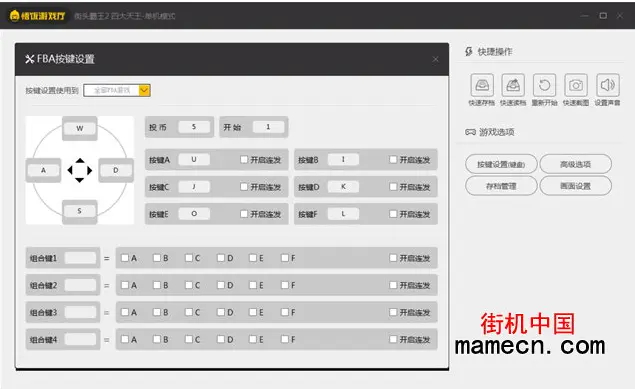The height and width of the screenshot is (389, 635).
Task: Check box F in 组合键2 row
Action: [x=285, y=285]
